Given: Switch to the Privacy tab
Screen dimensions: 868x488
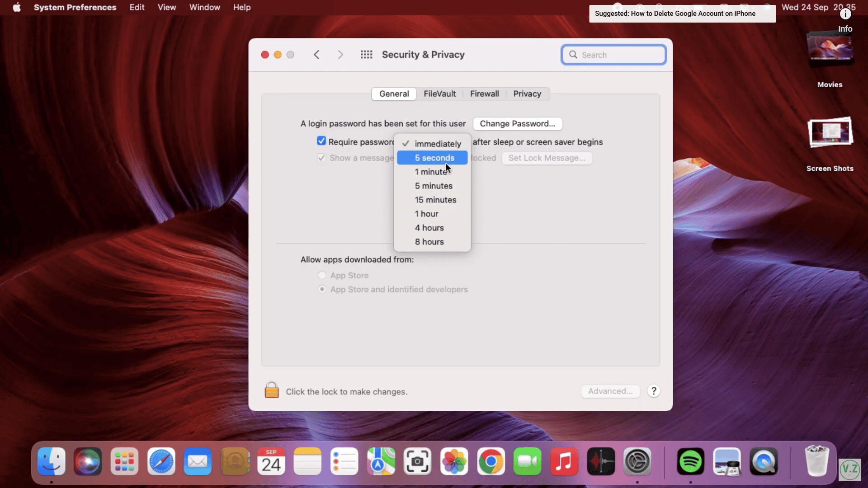Looking at the screenshot, I should pos(527,94).
